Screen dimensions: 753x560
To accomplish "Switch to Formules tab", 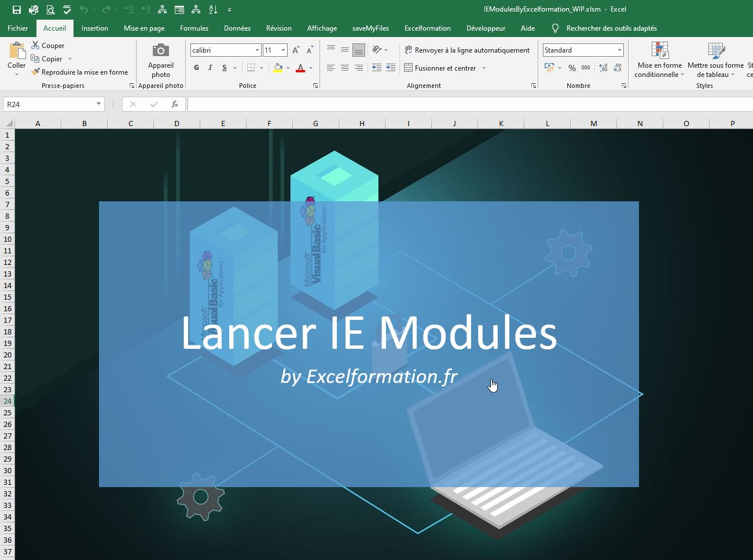I will [x=194, y=28].
